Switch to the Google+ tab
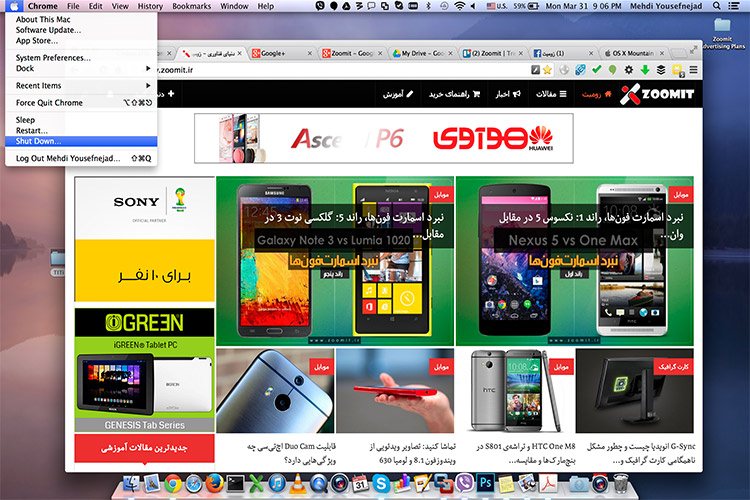Viewport: 750px width, 500px height. click(x=280, y=53)
